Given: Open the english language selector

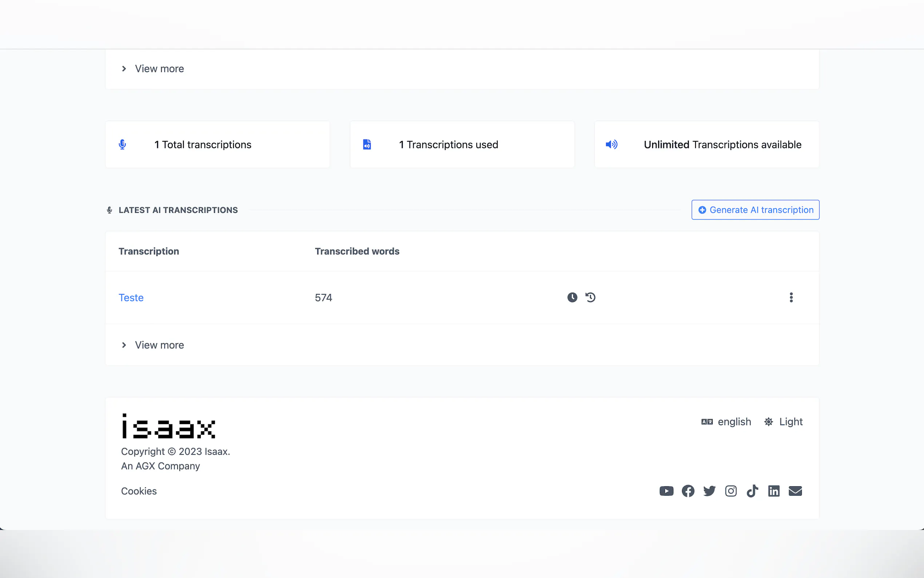Looking at the screenshot, I should point(726,421).
